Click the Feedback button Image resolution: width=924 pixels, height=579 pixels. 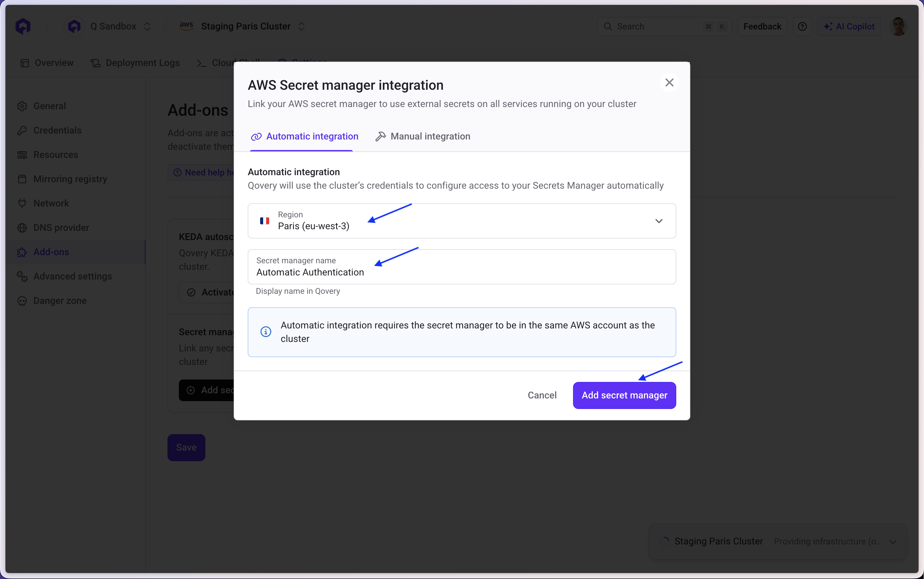[x=762, y=26]
